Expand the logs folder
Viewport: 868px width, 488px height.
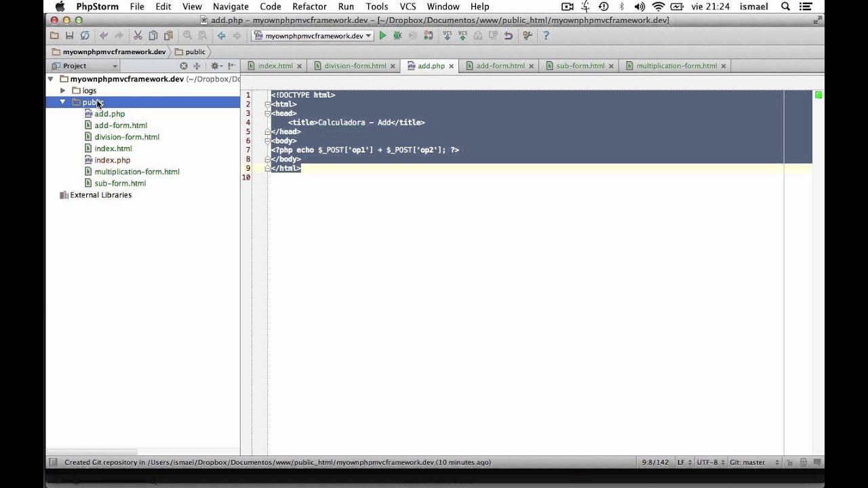63,91
